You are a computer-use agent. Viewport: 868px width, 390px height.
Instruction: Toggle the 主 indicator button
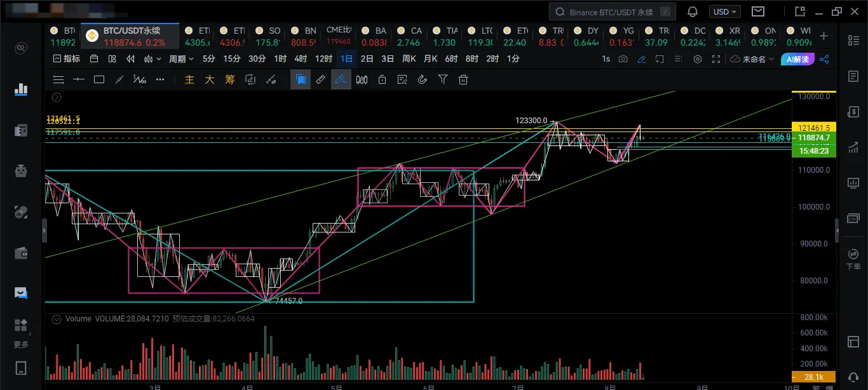coord(189,79)
